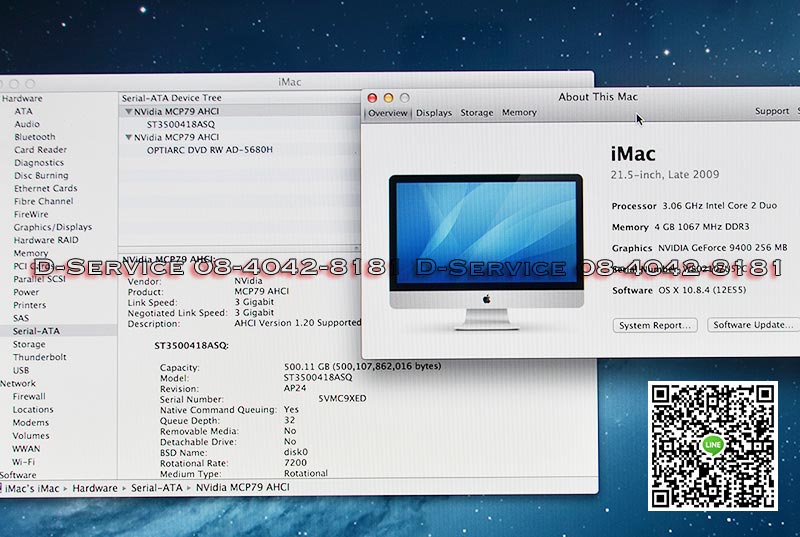Select Bluetooth in the sidebar

tap(35, 137)
